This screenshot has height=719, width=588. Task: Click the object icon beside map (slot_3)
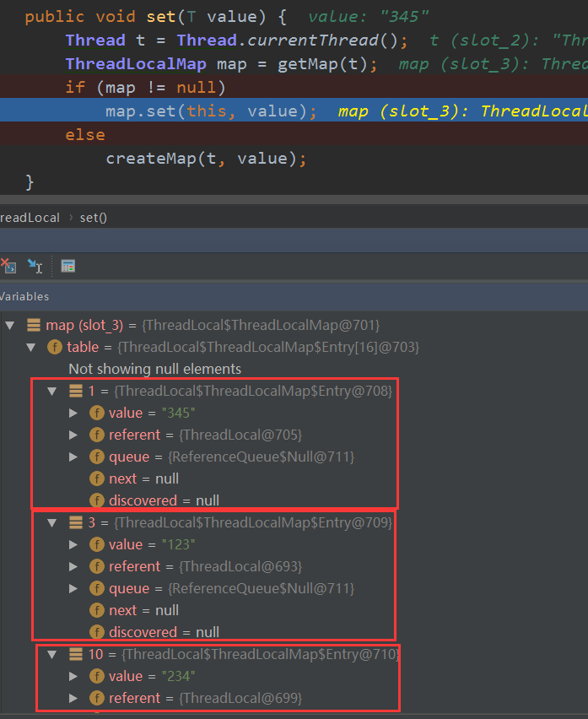(x=34, y=325)
